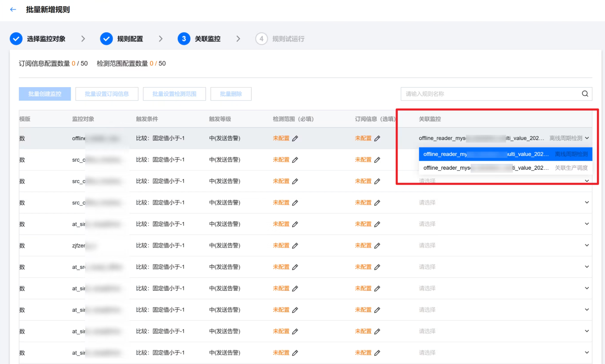605x364 pixels.
Task: Click the 批量删除 button
Action: [x=231, y=94]
